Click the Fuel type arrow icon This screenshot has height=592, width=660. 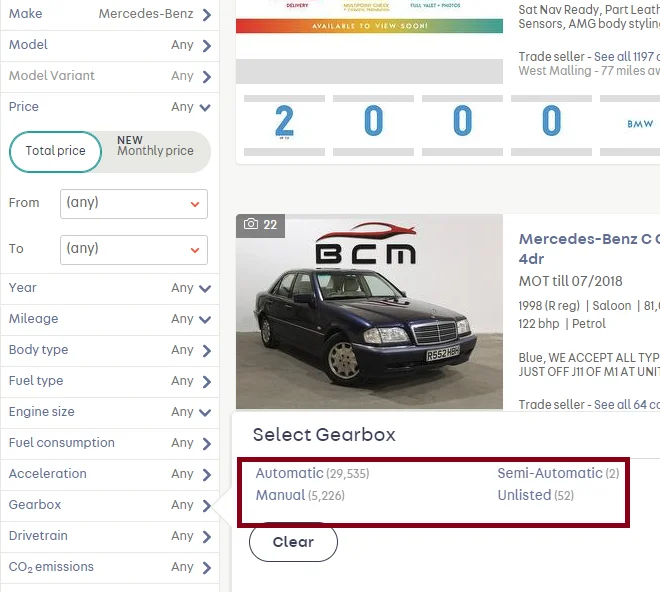[206, 381]
